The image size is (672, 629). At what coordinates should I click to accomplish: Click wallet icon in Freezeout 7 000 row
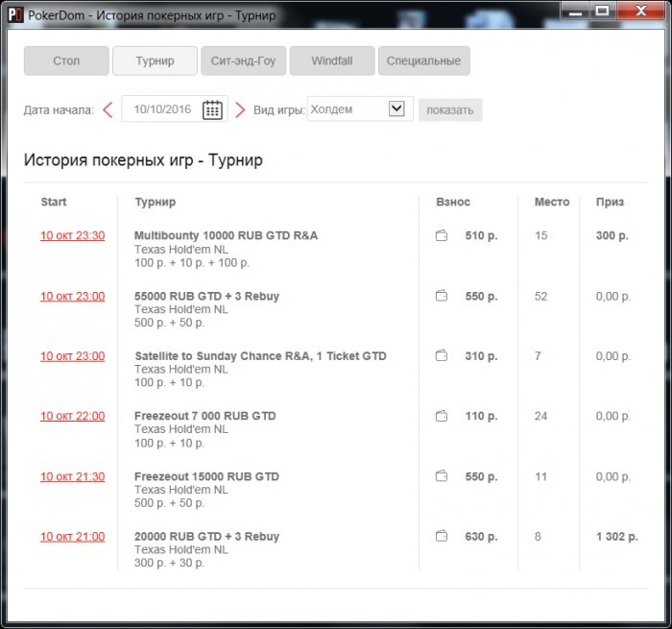pos(442,416)
